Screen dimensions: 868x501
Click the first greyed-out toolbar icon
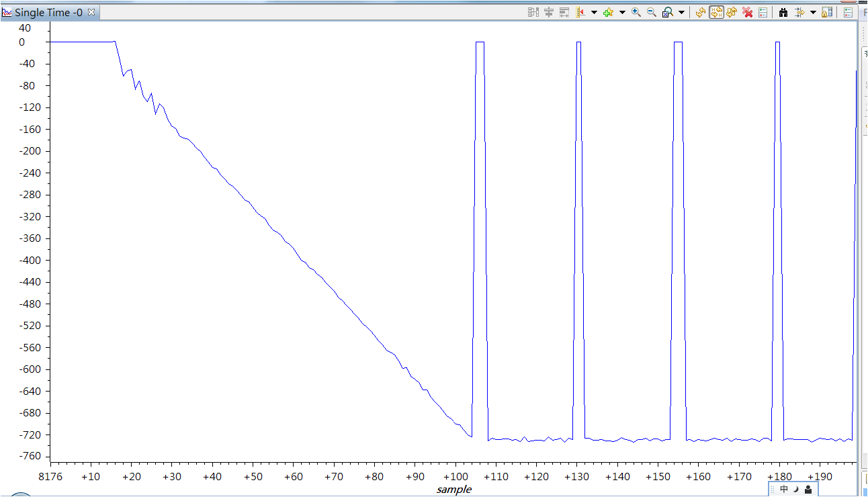(533, 12)
